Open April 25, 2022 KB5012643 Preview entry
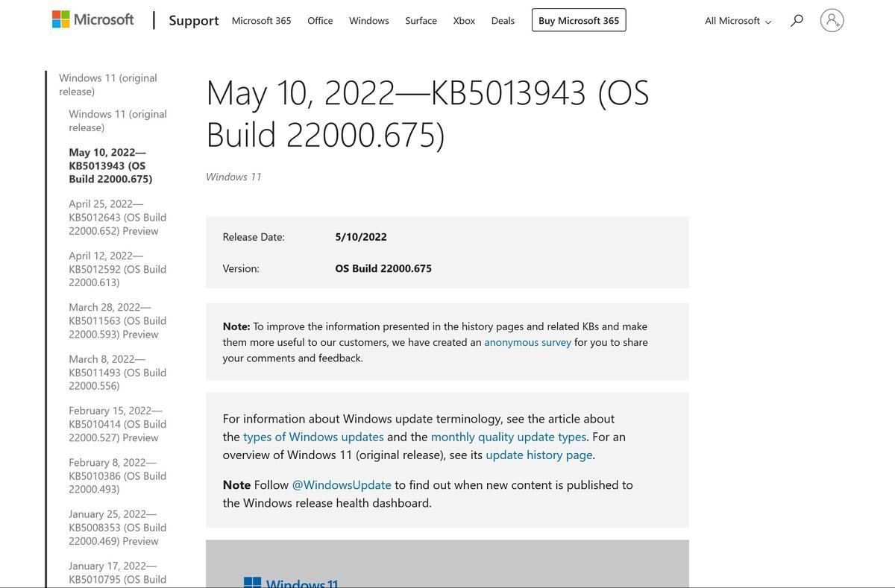 coord(118,217)
